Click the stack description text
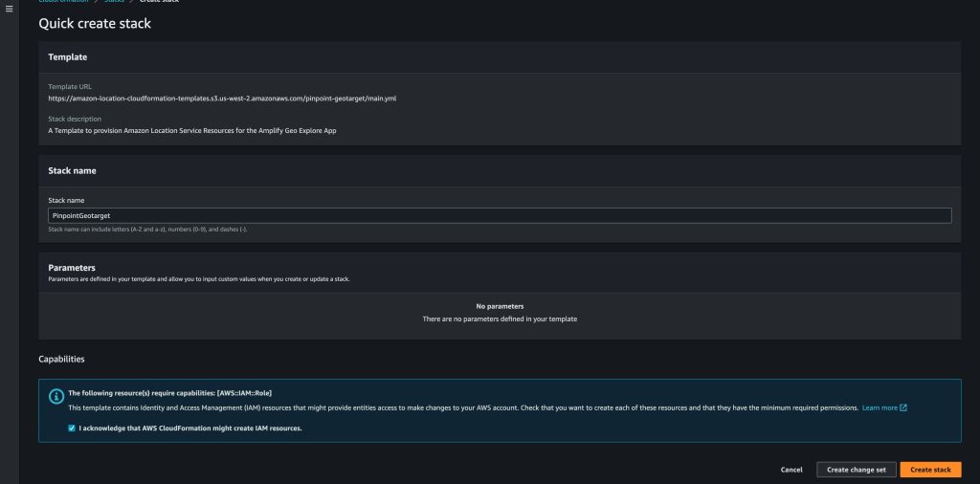Viewport: 980px width, 484px height. click(x=191, y=131)
